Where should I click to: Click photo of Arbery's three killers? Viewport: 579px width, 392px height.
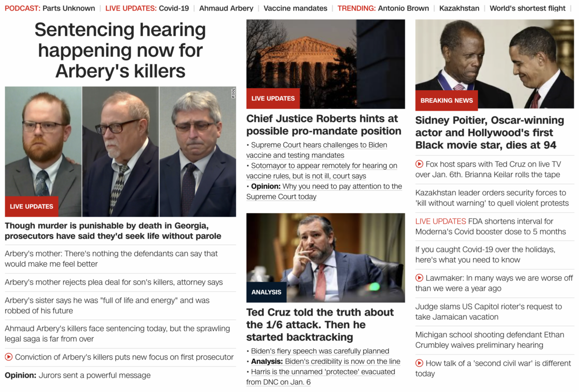pyautogui.click(x=121, y=151)
